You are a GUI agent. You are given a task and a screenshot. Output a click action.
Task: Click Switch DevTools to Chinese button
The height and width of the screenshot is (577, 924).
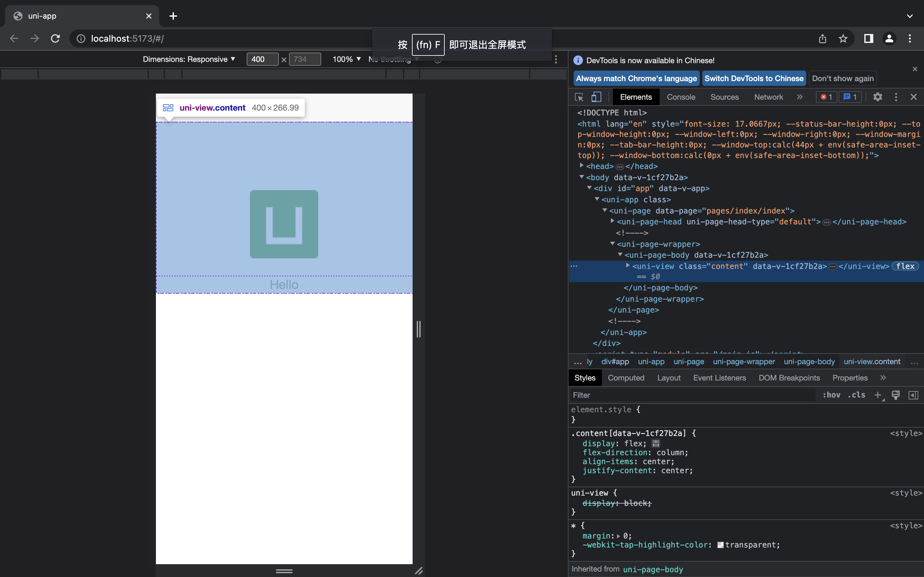pos(754,78)
